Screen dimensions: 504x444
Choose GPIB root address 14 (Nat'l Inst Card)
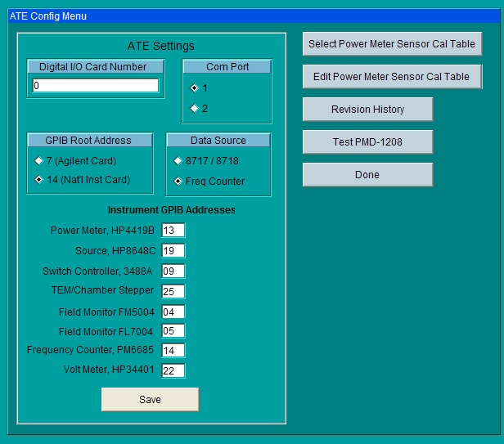click(x=38, y=180)
